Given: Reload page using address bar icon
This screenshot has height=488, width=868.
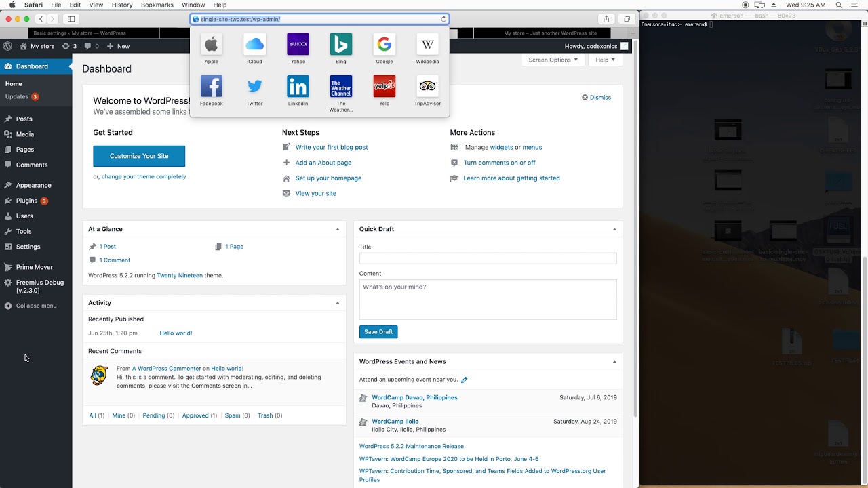Looking at the screenshot, I should point(444,19).
